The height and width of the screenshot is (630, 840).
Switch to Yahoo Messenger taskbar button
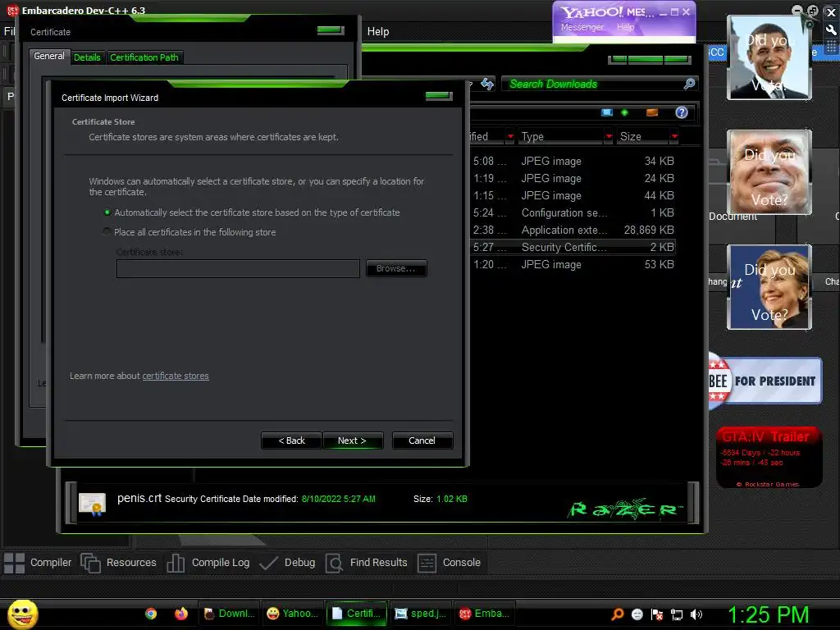293,614
